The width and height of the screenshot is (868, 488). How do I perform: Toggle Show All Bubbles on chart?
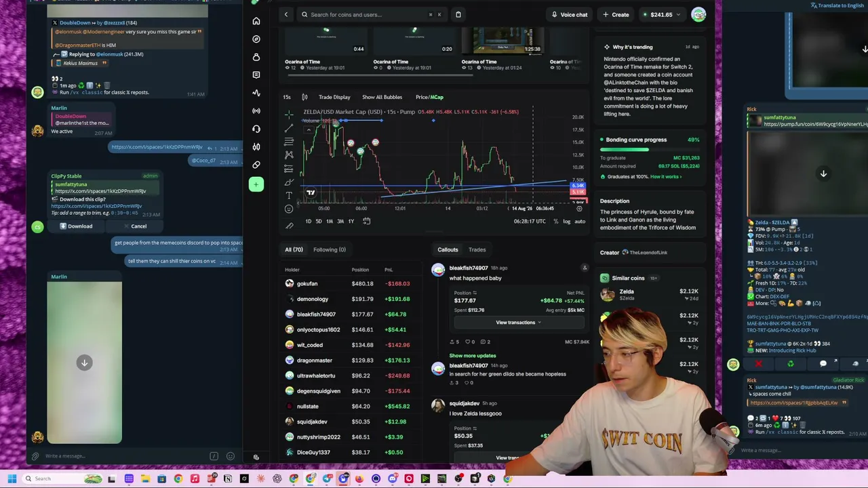[382, 97]
